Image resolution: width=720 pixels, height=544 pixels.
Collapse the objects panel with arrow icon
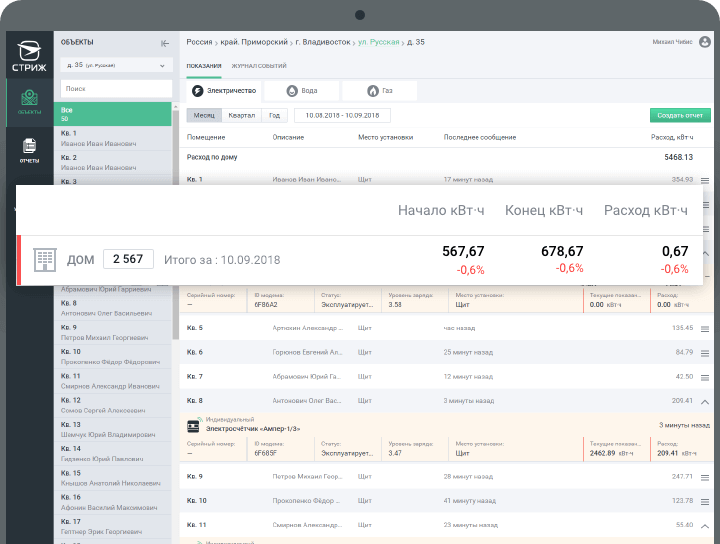pos(165,43)
